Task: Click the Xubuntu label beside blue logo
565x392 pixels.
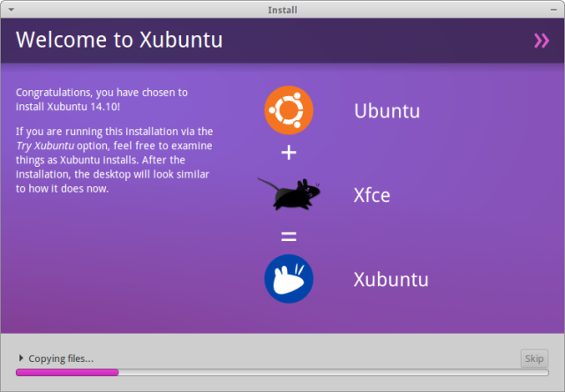Action: pos(390,280)
